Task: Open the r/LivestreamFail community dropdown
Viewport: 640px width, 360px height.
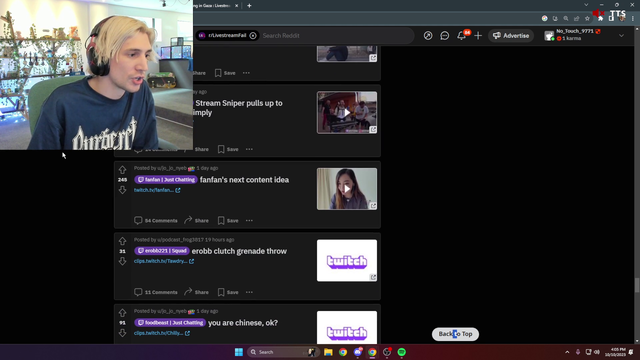Action: [227, 36]
